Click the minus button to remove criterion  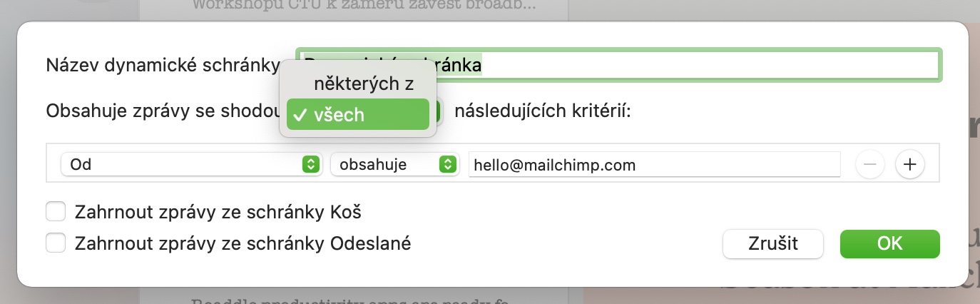869,165
